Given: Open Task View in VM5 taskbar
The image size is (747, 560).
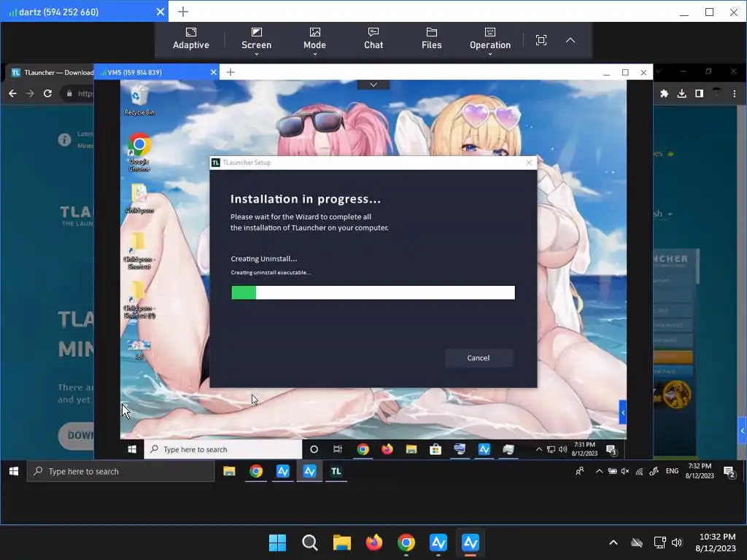Looking at the screenshot, I should [x=338, y=449].
